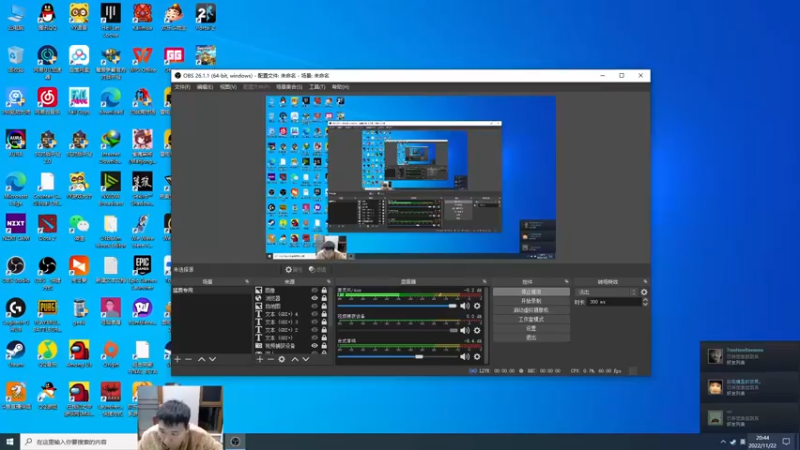This screenshot has height=450, width=800.
Task: Click the 工作室模式 button
Action: point(531,319)
